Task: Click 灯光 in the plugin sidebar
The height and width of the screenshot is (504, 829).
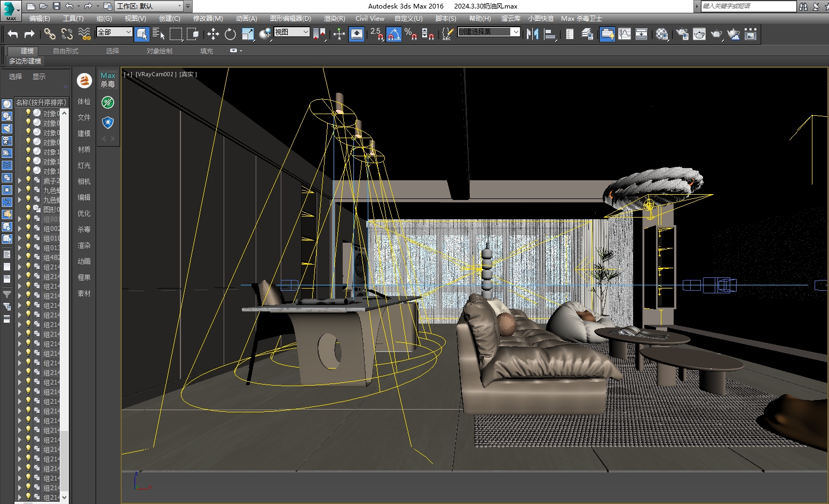Action: [x=84, y=165]
